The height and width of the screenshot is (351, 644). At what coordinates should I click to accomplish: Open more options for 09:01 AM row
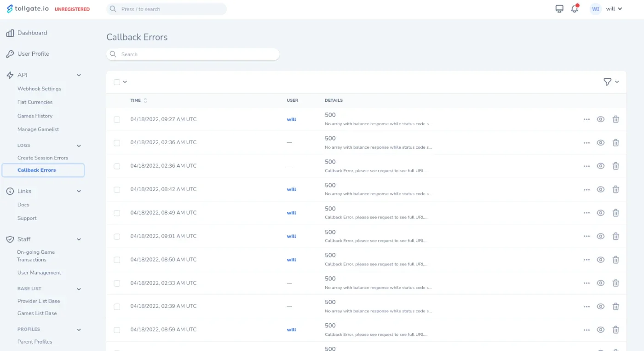(x=586, y=236)
